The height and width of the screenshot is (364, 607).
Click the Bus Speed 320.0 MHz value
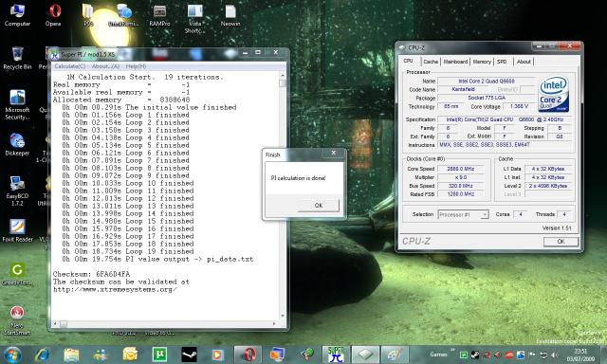pyautogui.click(x=461, y=186)
